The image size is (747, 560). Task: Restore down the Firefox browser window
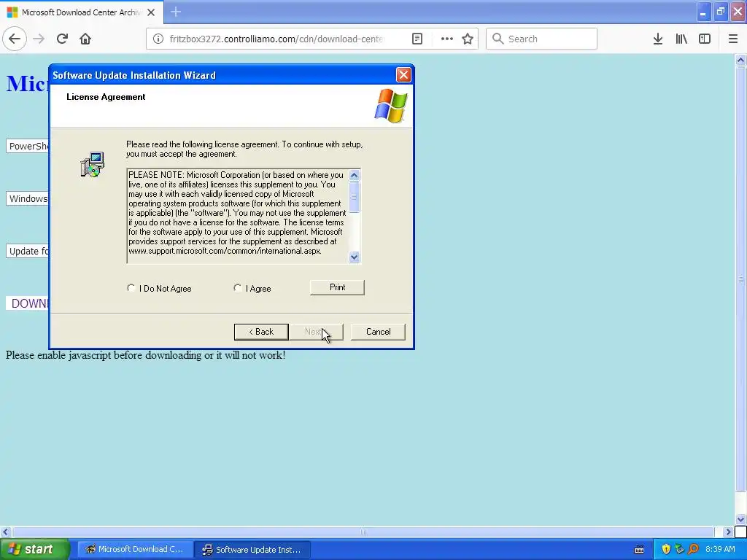[x=720, y=12]
